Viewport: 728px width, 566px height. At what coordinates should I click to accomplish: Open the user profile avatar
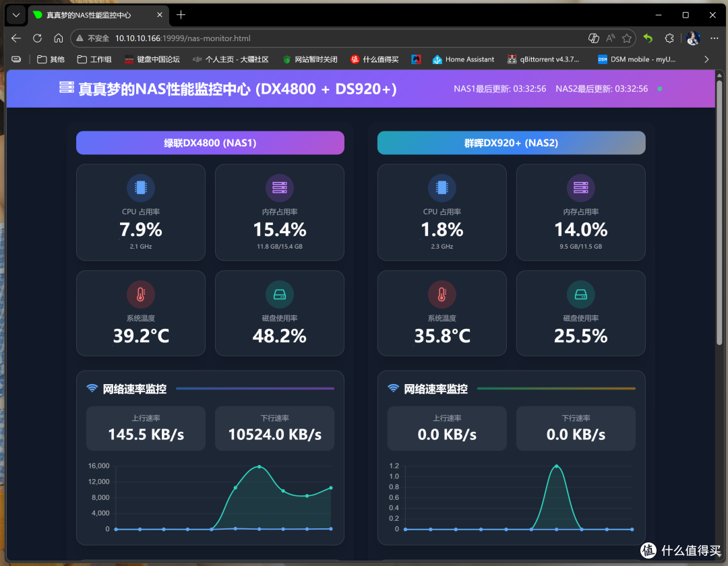pyautogui.click(x=693, y=38)
